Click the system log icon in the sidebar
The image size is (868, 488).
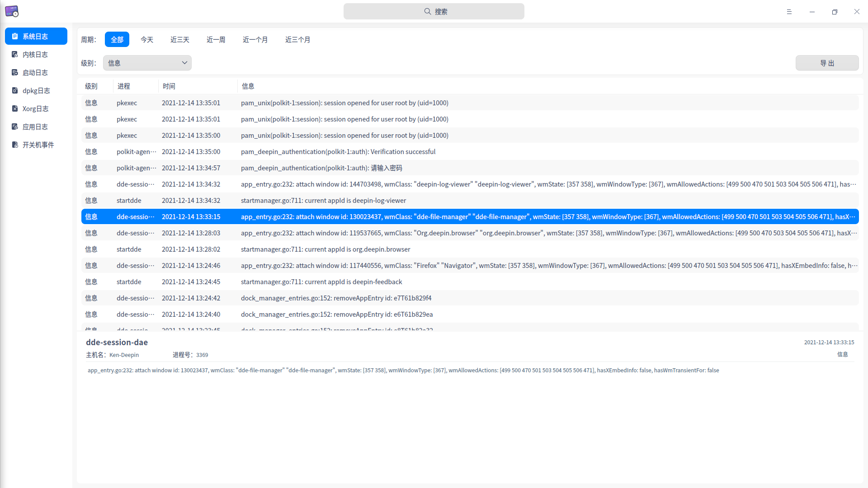coord(15,36)
